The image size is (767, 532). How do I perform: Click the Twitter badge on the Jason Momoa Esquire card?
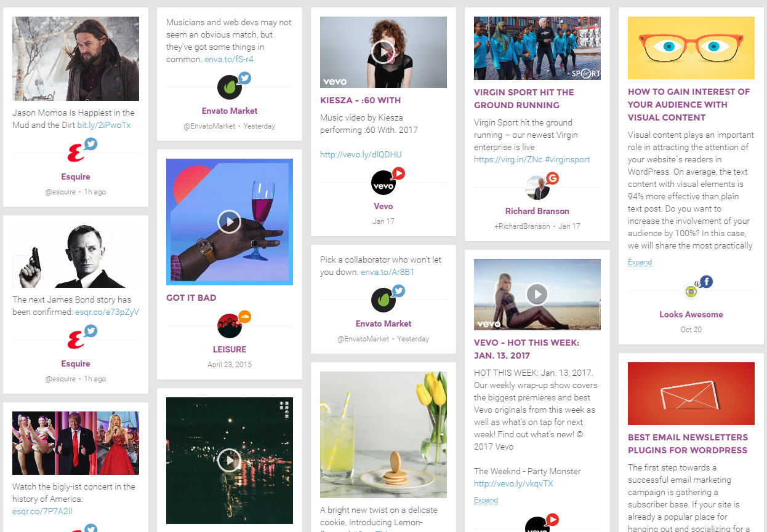coord(90,145)
